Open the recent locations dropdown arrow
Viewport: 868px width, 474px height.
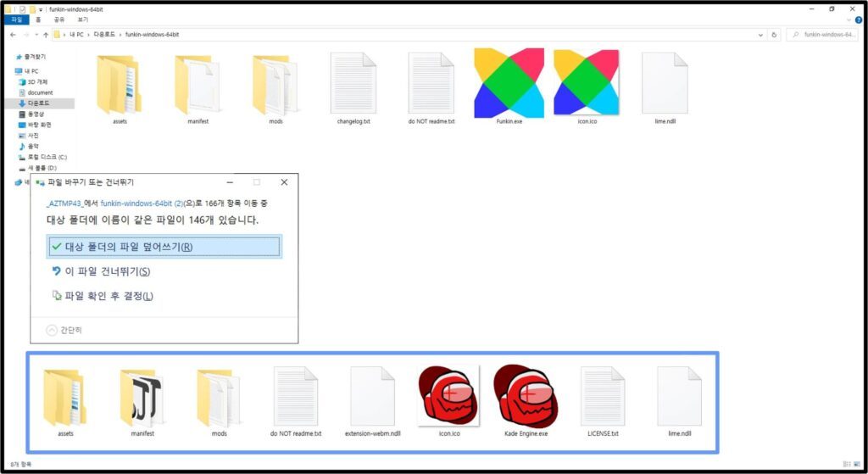36,34
